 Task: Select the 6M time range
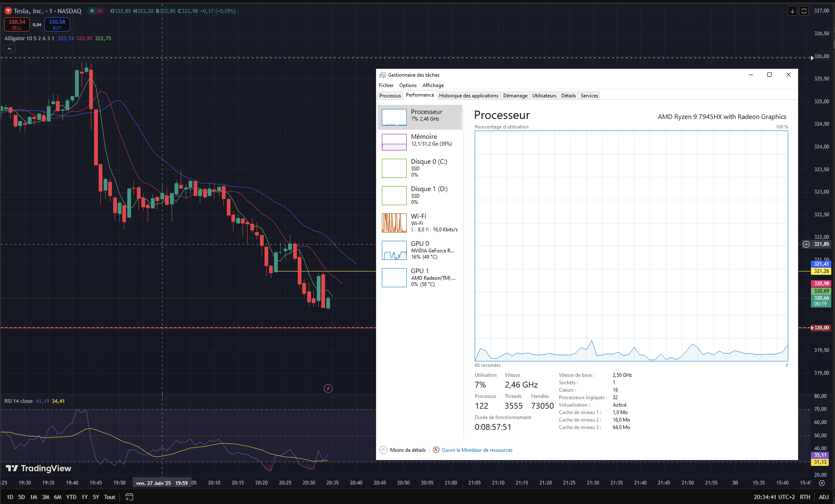58,497
